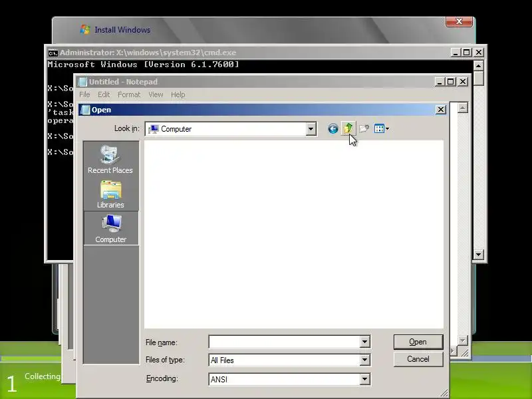
Task: Expand the File name dropdown arrow
Action: point(364,342)
